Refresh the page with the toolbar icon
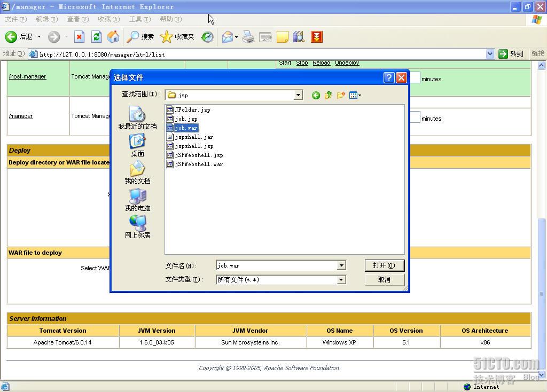Viewport: 547px width, 392px height. 96,37
